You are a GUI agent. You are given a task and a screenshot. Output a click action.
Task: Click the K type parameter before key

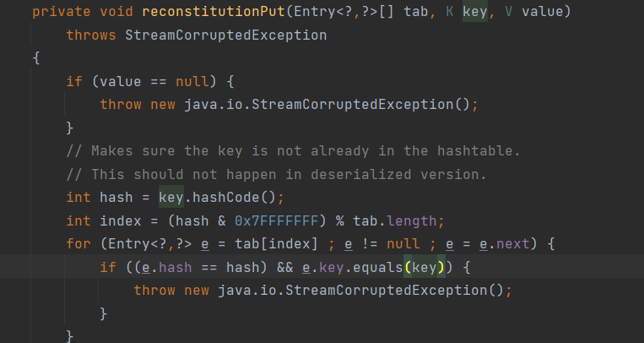coord(450,12)
